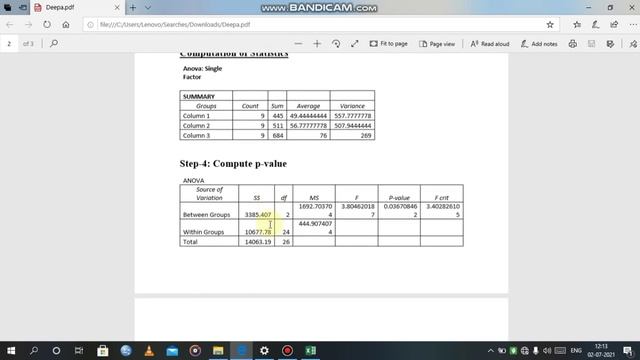
Task: Launch VLC media player from taskbar
Action: coord(149,351)
